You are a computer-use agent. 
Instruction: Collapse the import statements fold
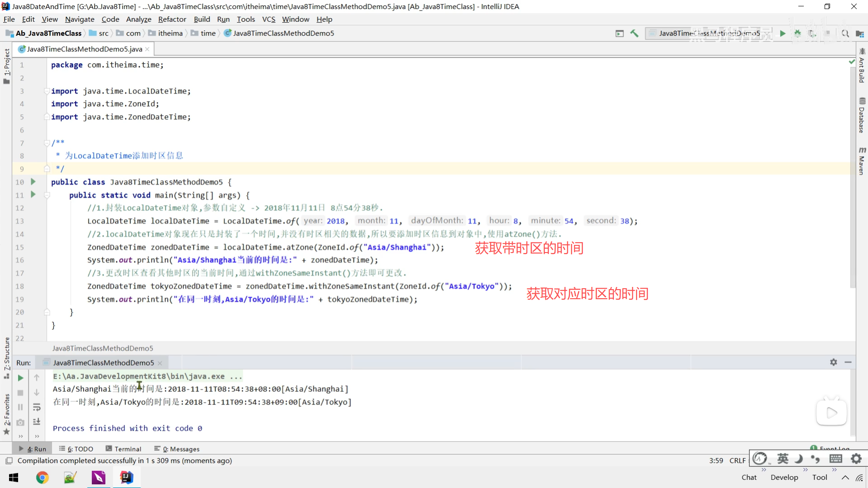[x=47, y=91]
